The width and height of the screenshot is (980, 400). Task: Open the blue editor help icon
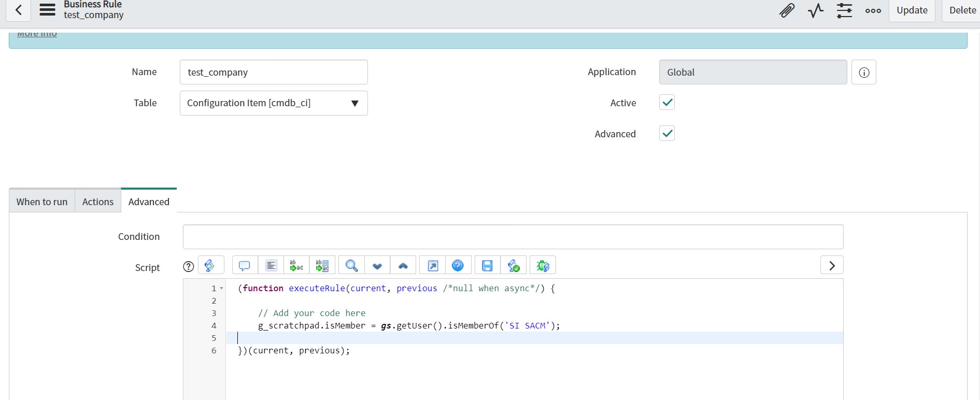point(458,265)
